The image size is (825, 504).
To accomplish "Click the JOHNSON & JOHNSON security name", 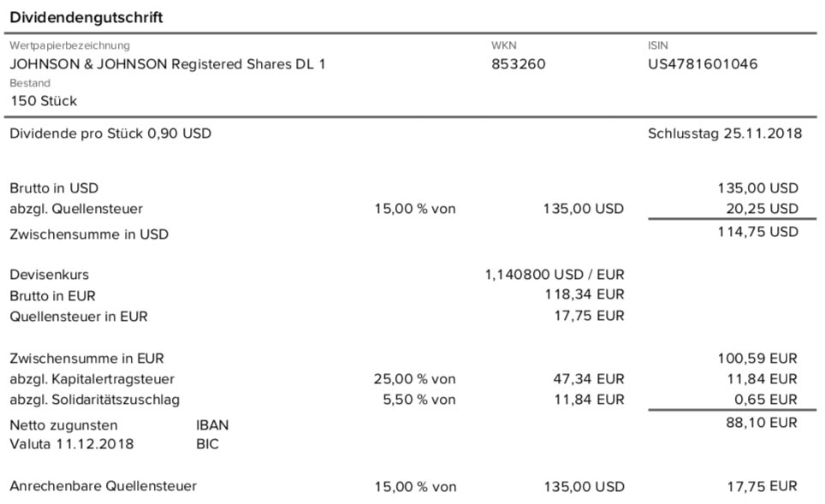I will click(168, 64).
